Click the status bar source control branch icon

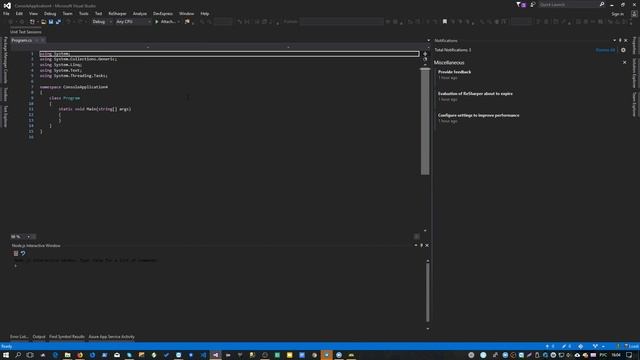596,346
